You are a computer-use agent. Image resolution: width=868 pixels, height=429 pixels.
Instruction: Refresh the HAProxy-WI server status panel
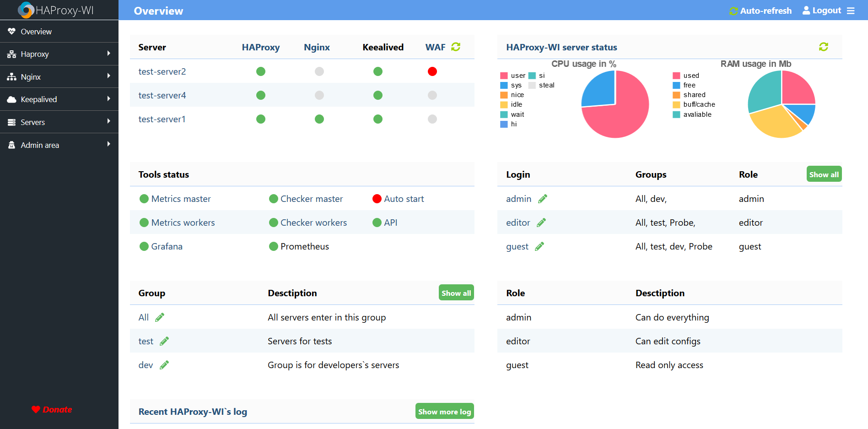point(823,47)
